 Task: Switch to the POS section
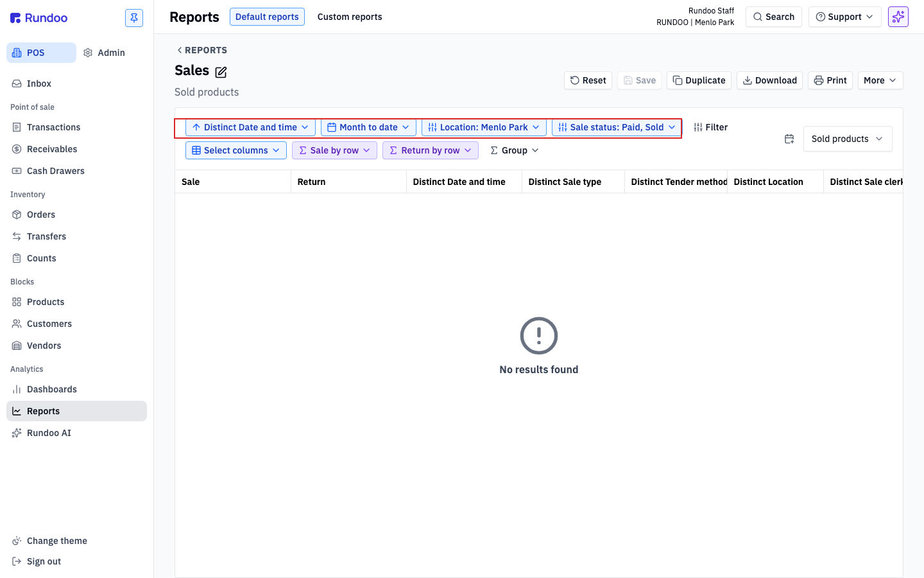(x=41, y=53)
